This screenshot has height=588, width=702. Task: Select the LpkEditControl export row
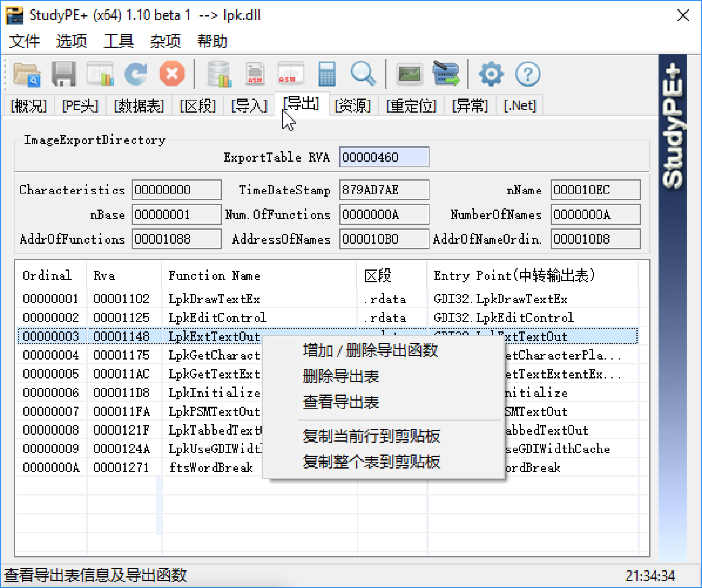[327, 318]
